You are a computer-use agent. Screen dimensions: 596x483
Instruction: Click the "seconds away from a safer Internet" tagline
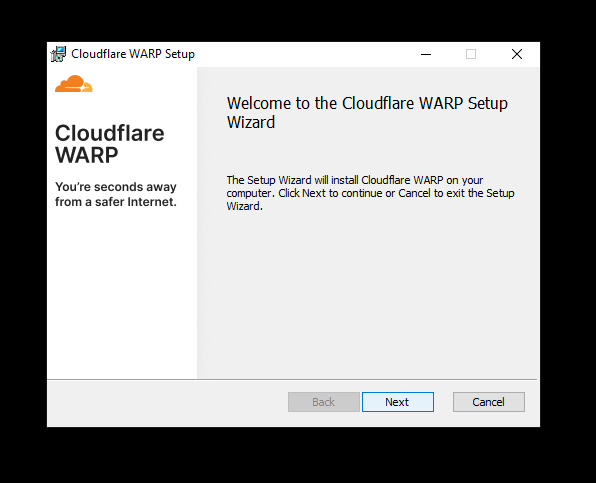116,194
